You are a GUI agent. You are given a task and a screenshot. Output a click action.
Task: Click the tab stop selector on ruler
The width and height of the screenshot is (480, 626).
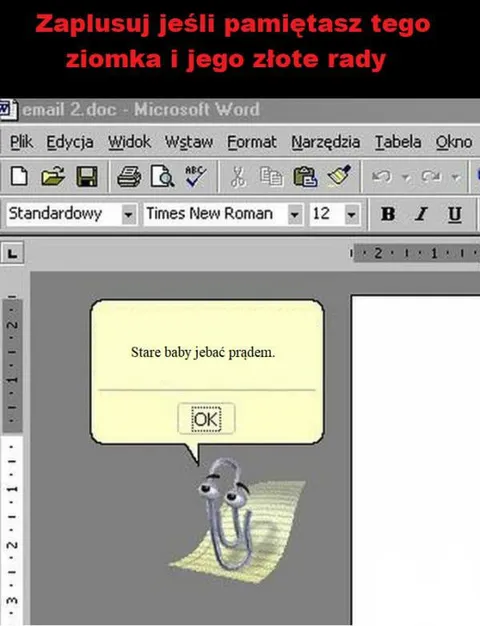(12, 253)
